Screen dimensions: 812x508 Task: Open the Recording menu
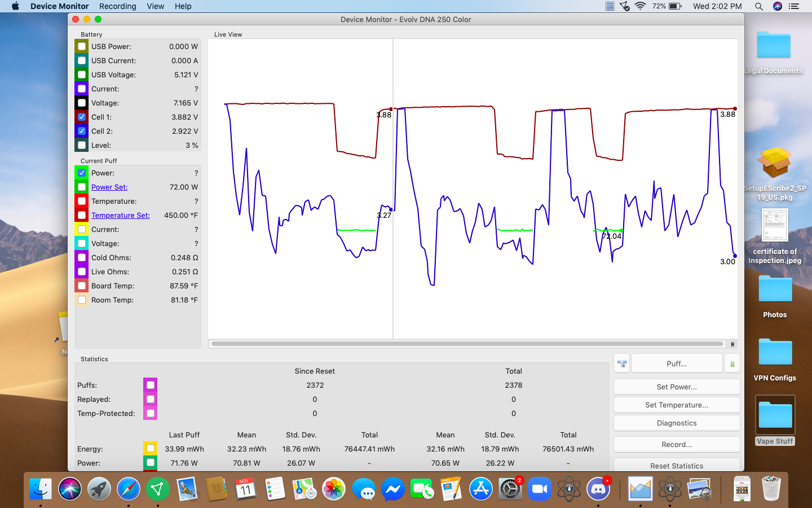(x=117, y=6)
